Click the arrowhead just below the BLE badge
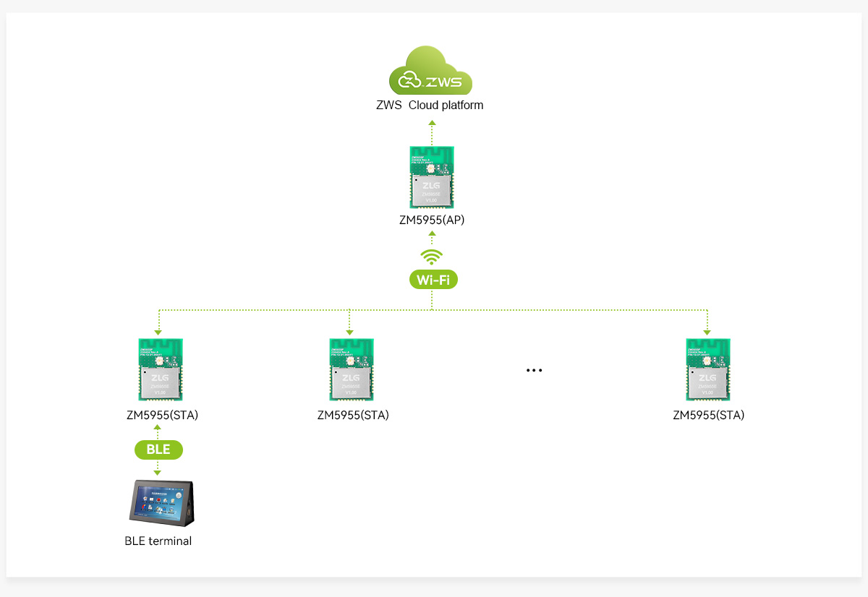 158,471
